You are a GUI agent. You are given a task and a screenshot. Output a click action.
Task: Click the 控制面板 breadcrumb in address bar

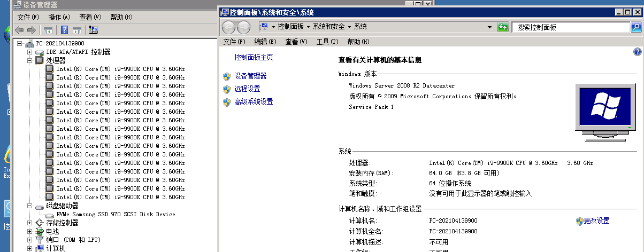[x=290, y=27]
